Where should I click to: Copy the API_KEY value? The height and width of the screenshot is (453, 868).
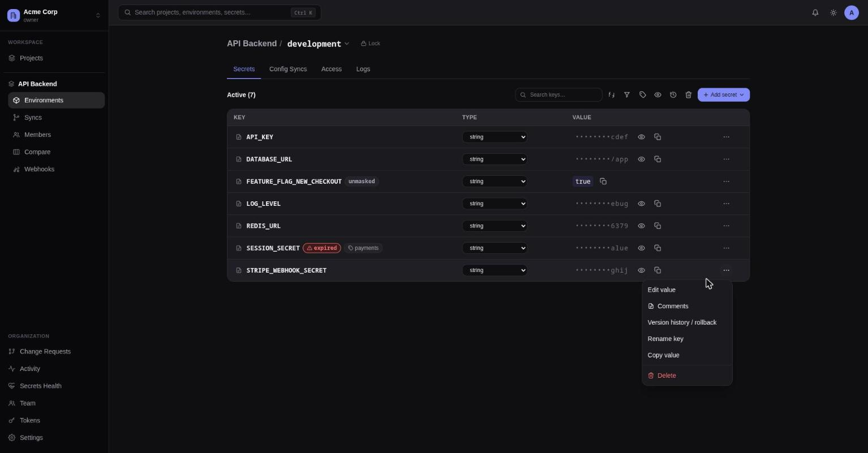[x=658, y=137]
